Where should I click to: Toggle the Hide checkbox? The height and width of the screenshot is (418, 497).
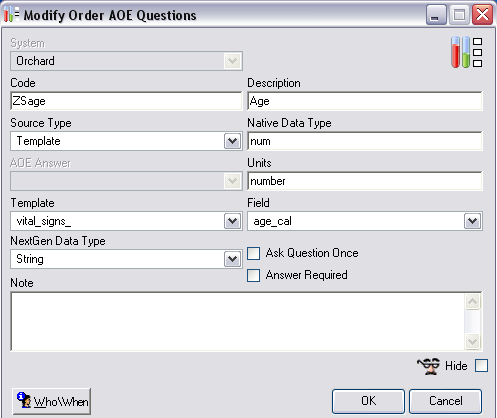(x=481, y=365)
